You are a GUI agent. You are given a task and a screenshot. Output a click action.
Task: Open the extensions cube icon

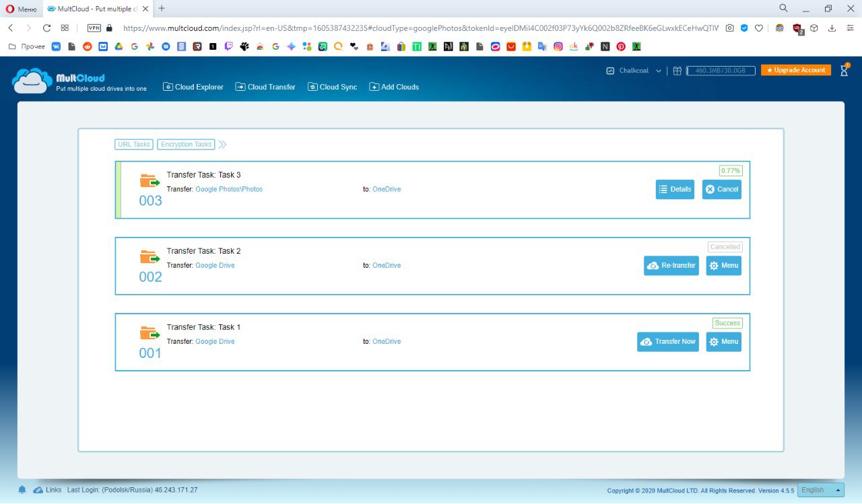(814, 28)
